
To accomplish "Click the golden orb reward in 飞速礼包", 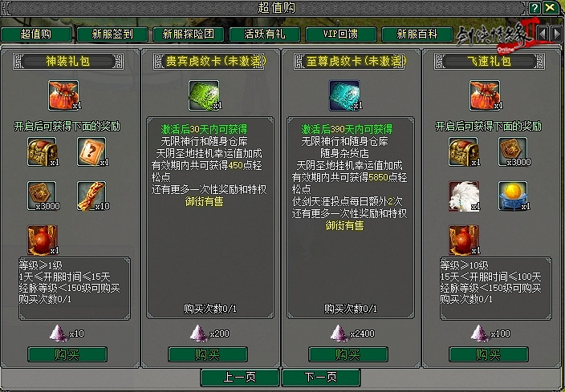I will pyautogui.click(x=513, y=196).
